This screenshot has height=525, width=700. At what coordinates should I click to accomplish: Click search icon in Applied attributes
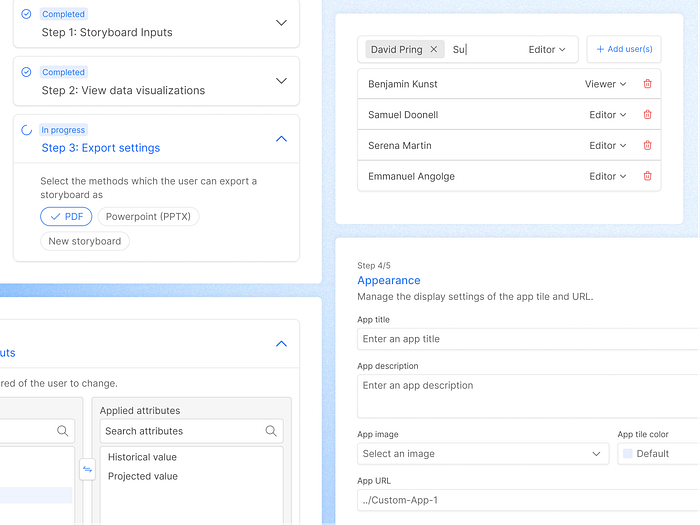point(271,431)
